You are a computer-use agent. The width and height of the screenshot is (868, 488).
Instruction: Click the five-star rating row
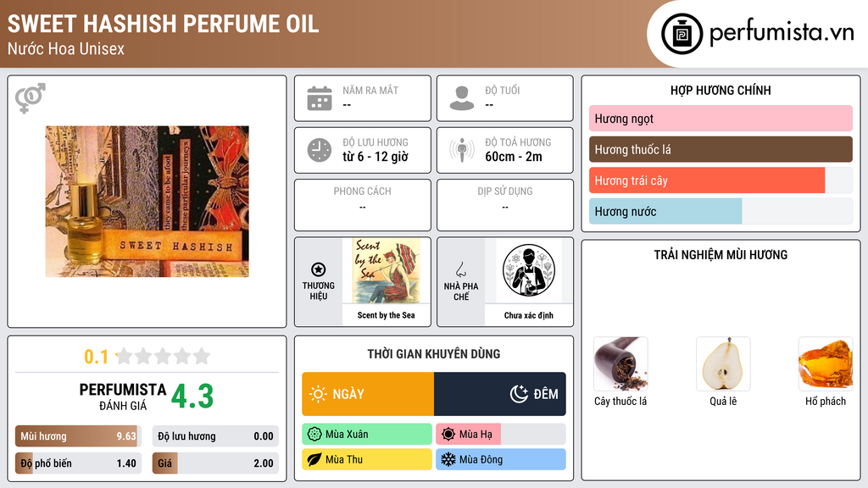pyautogui.click(x=163, y=357)
